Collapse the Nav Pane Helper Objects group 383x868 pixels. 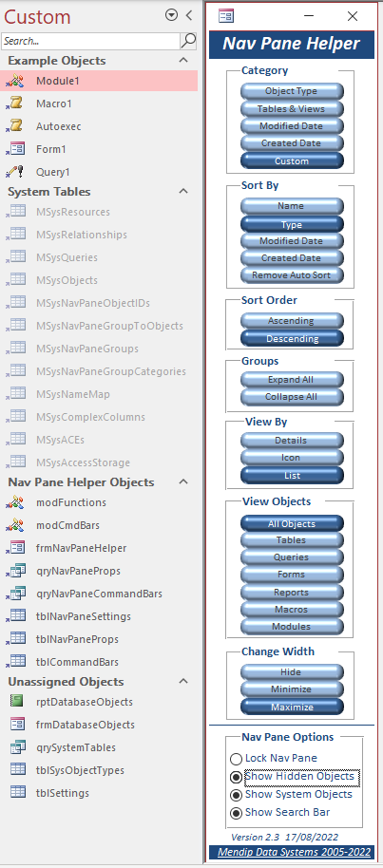(183, 481)
